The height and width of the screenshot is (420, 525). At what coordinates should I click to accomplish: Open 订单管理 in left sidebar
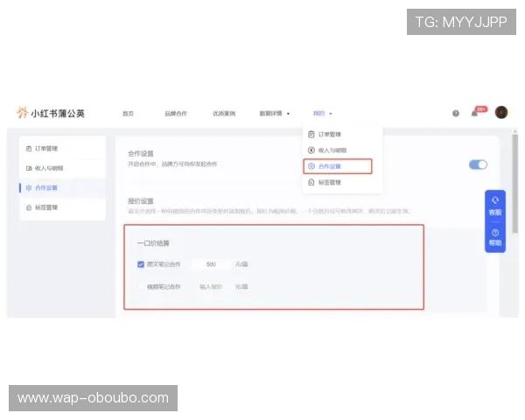coord(62,149)
